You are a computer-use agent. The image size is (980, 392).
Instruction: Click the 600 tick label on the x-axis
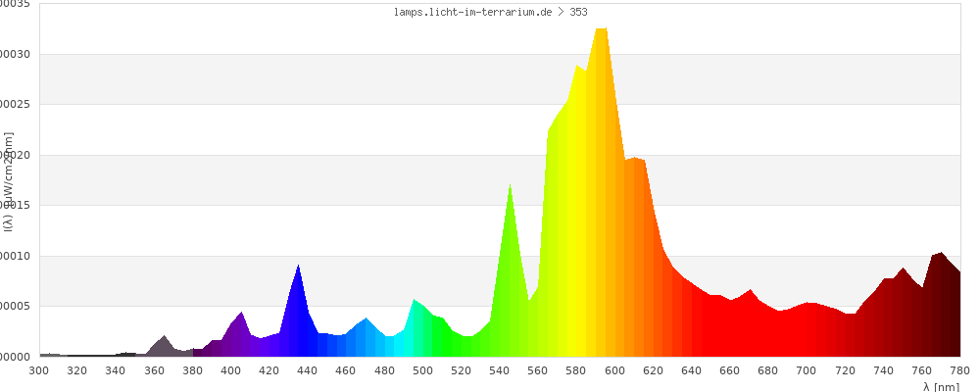click(614, 370)
